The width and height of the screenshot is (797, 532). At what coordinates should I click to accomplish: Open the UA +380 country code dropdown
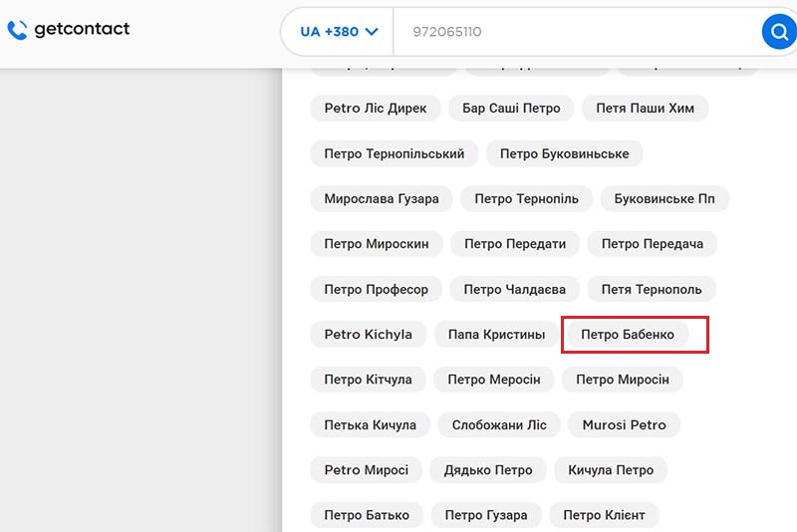point(339,32)
